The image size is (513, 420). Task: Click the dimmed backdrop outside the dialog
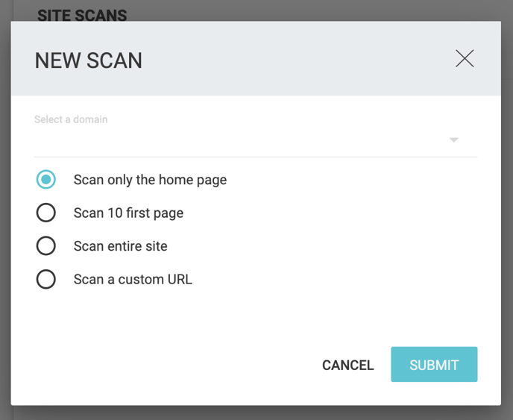tap(507, 210)
